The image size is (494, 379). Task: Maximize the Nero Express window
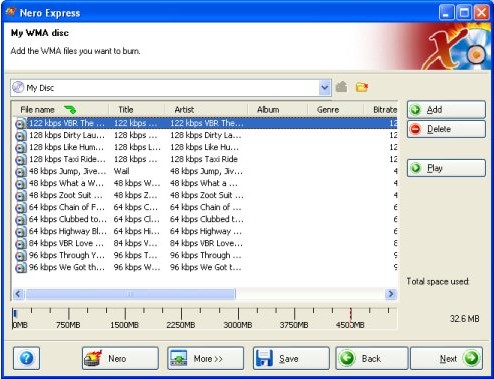pos(464,13)
